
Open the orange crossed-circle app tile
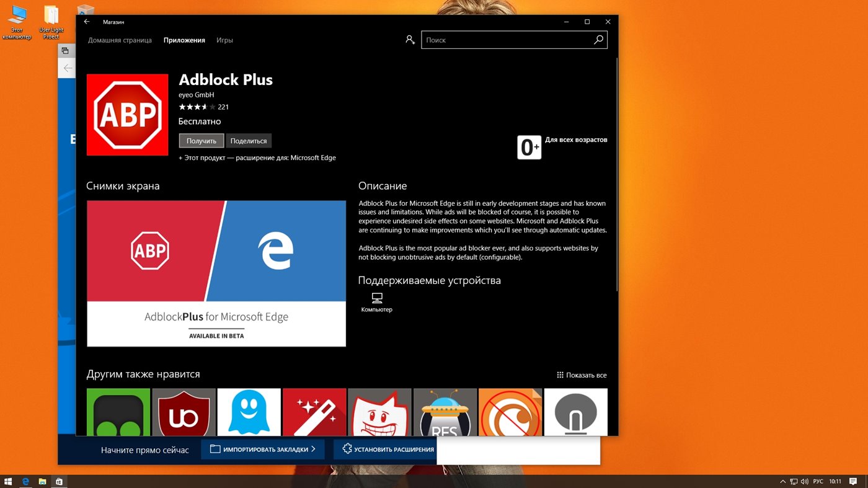[510, 412]
